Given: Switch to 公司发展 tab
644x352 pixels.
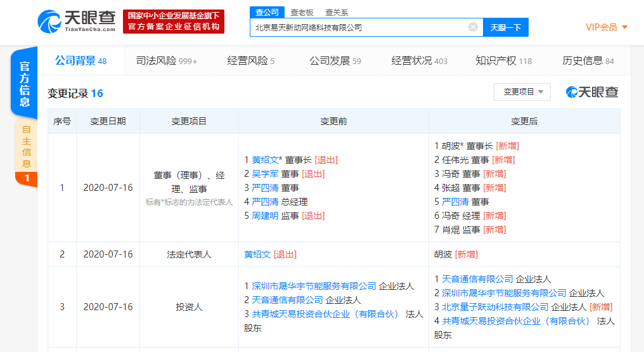Looking at the screenshot, I should [x=335, y=61].
